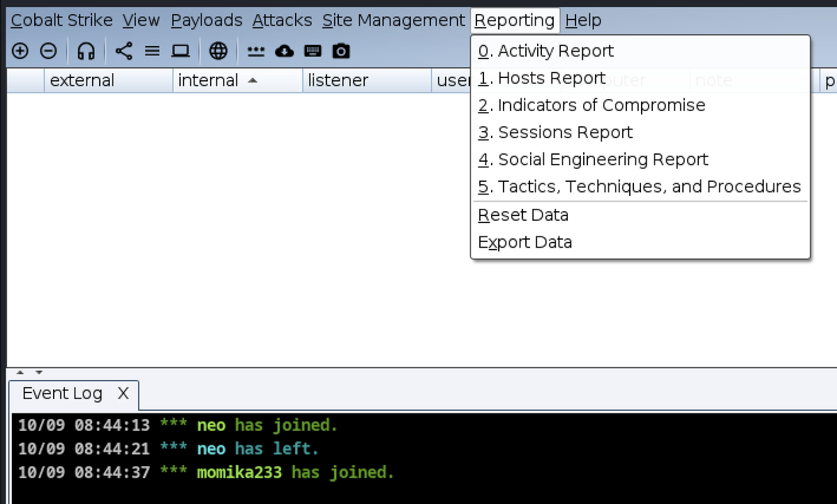Image resolution: width=837 pixels, height=504 pixels.
Task: Open web log via globe icon
Action: click(x=219, y=51)
